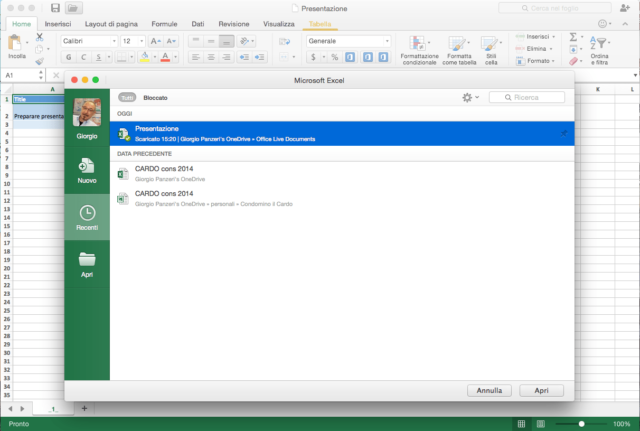This screenshot has width=640, height=431.
Task: Toggle center text horizontally
Action: pyautogui.click(x=211, y=57)
